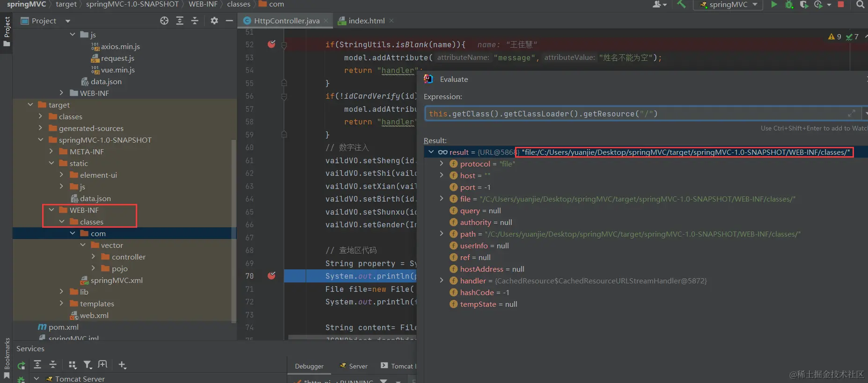Toggle fold marker at line 59

click(284, 134)
